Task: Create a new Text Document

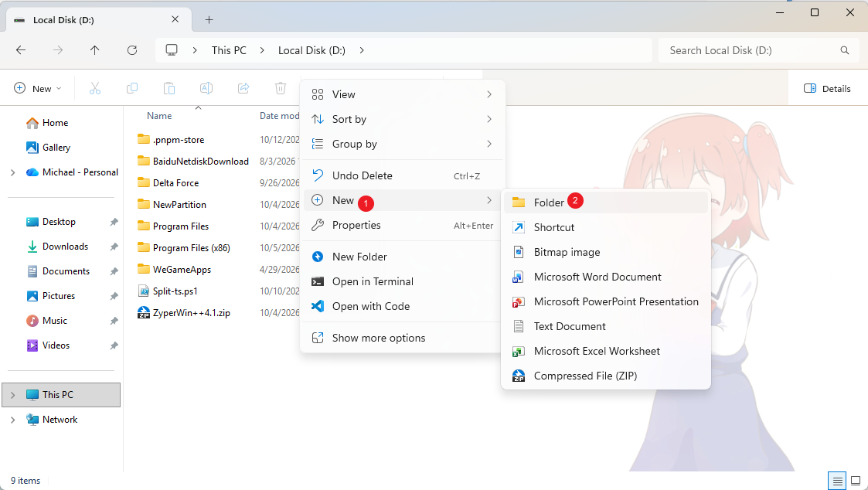Action: coord(606,327)
